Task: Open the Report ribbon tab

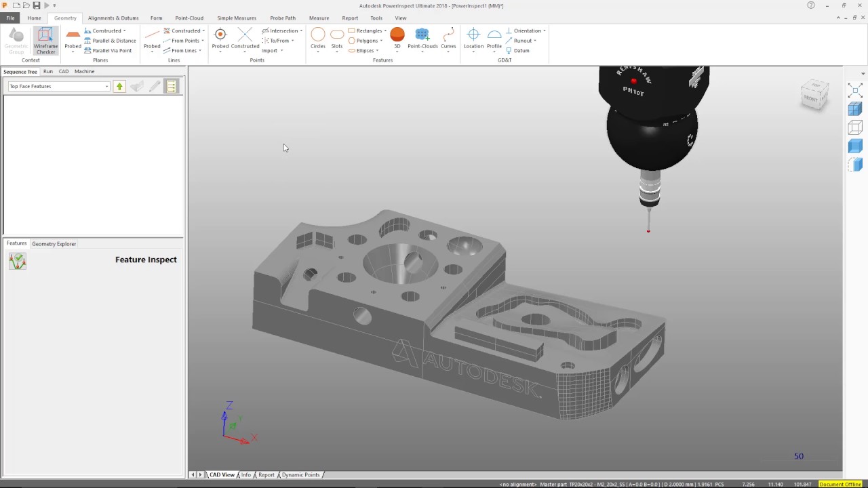Action: click(x=350, y=18)
